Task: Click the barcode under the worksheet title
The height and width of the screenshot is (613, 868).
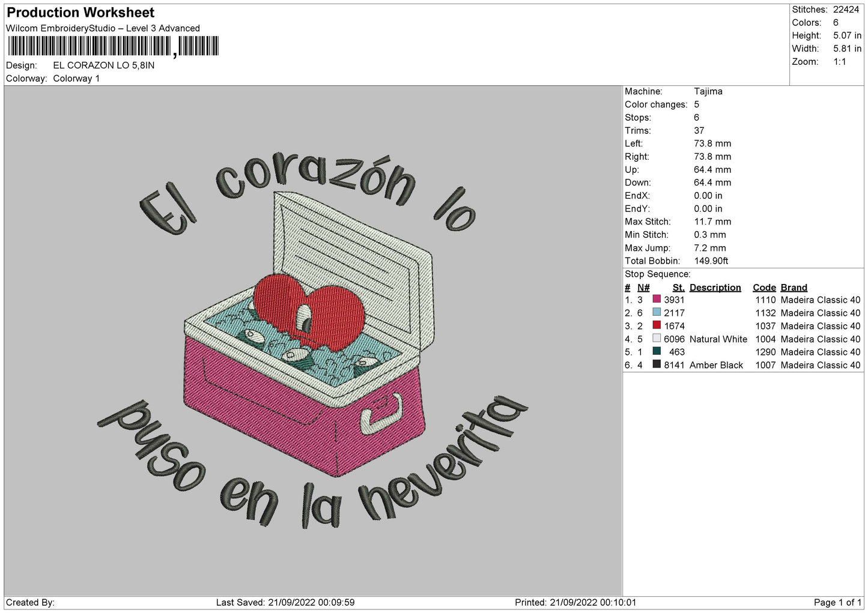Action: [114, 47]
